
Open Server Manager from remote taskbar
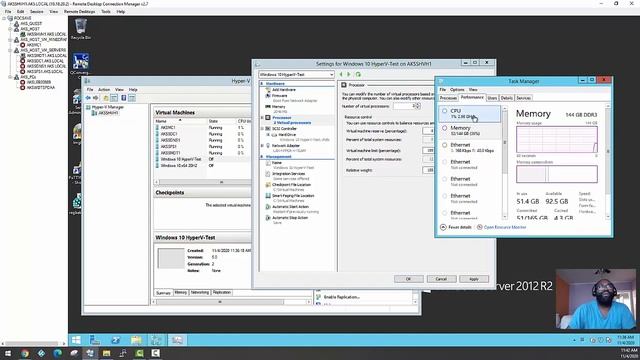click(95, 340)
